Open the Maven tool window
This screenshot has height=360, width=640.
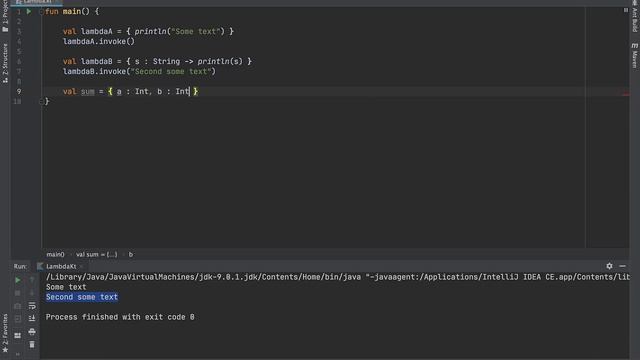(x=635, y=55)
